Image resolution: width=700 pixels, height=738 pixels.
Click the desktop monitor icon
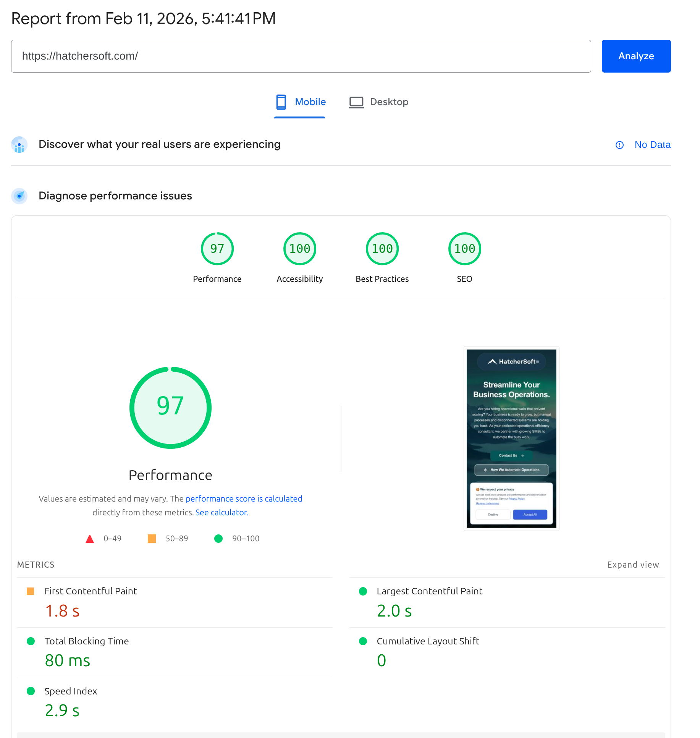[x=356, y=102]
